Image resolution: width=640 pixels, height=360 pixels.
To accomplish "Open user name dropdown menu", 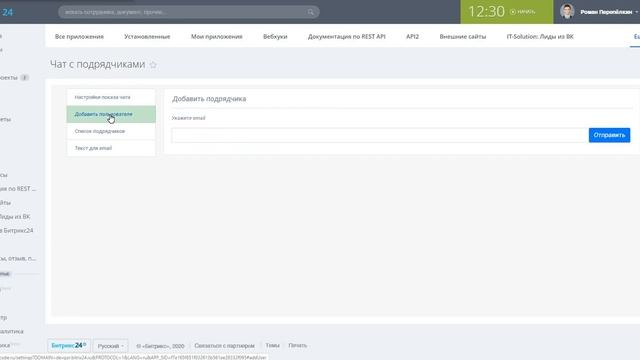I will [x=609, y=12].
